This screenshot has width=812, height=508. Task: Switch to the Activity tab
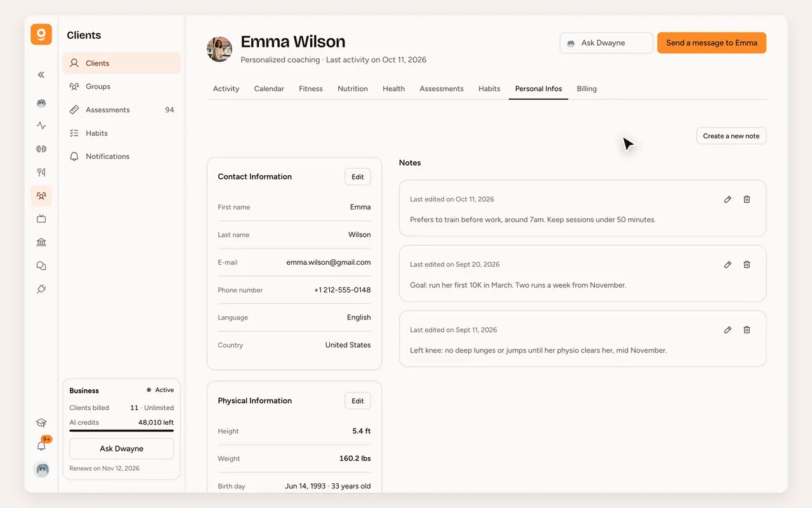click(226, 89)
